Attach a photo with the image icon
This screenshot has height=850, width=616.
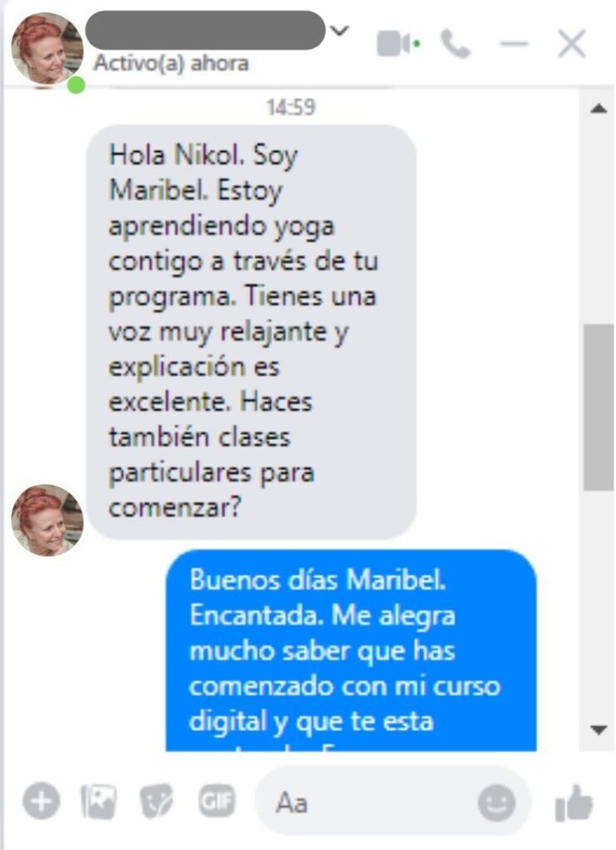pyautogui.click(x=99, y=801)
